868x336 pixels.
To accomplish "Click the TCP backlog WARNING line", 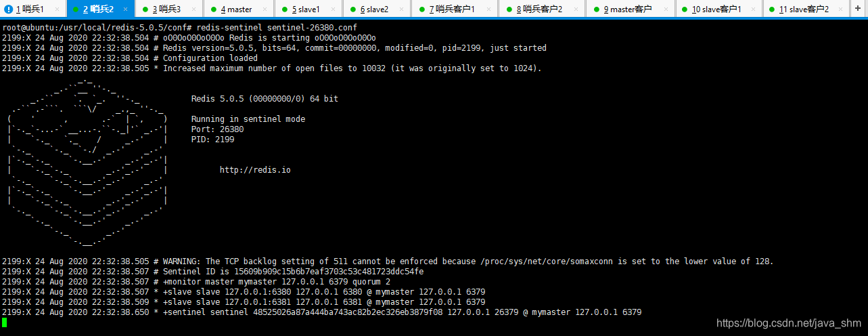I will pos(388,261).
